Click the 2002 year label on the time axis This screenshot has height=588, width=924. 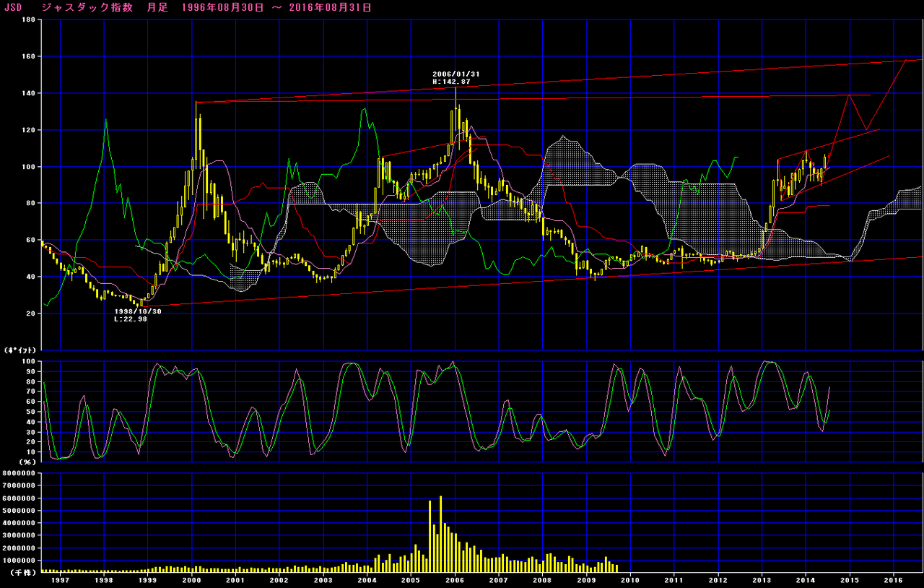pyautogui.click(x=279, y=579)
